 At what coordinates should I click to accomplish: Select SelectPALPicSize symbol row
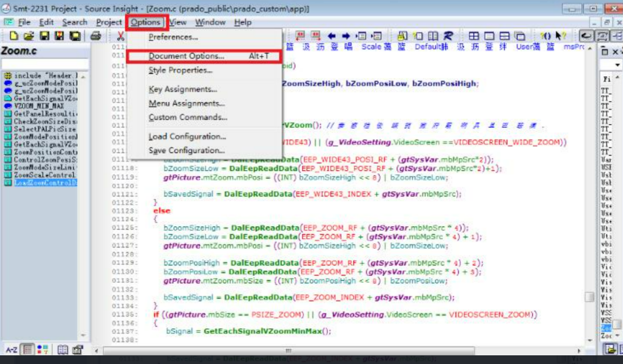pyautogui.click(x=41, y=129)
